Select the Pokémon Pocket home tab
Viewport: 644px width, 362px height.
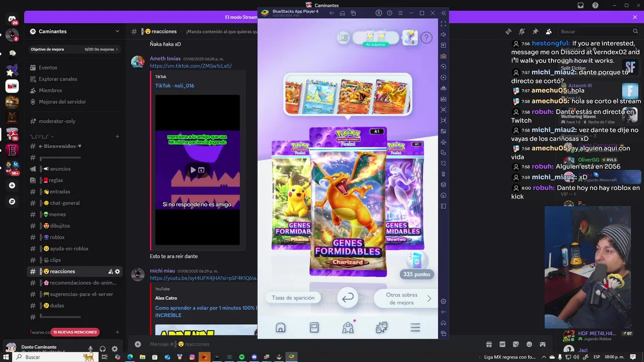click(x=280, y=328)
